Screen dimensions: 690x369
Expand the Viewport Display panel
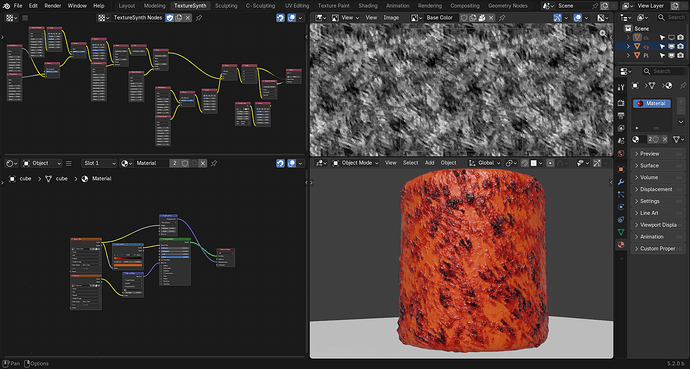[658, 225]
